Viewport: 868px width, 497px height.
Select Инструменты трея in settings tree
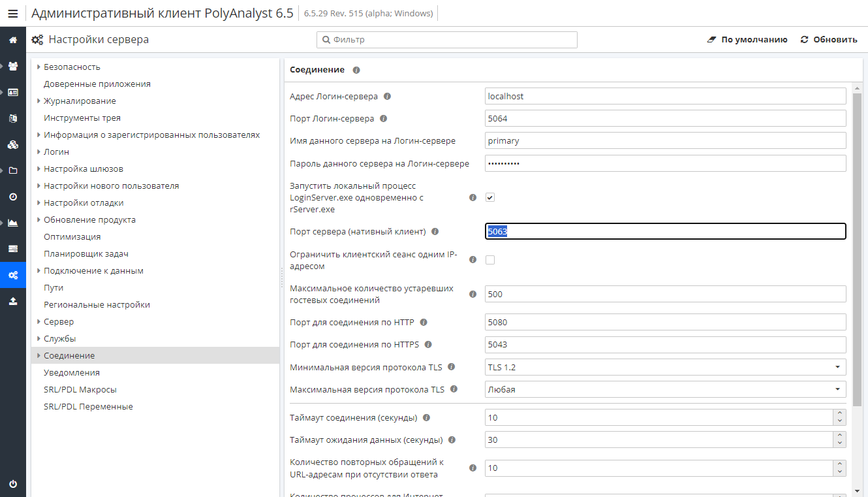[82, 118]
